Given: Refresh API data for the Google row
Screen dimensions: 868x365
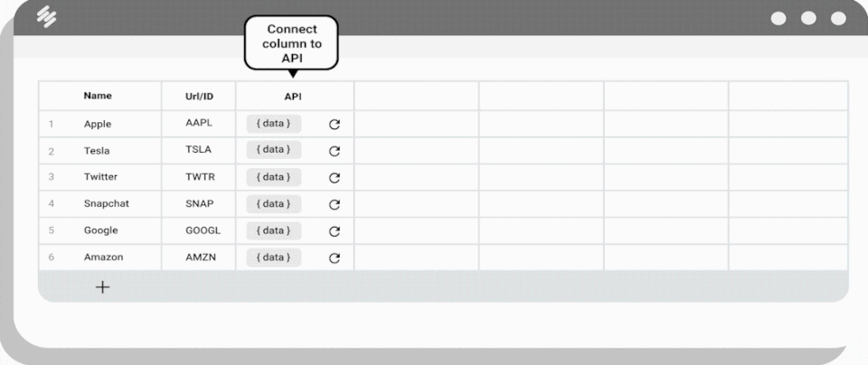Looking at the screenshot, I should 335,231.
